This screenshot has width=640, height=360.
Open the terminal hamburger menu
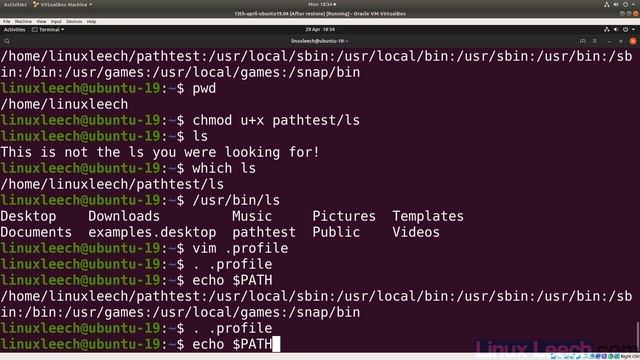(x=595, y=41)
